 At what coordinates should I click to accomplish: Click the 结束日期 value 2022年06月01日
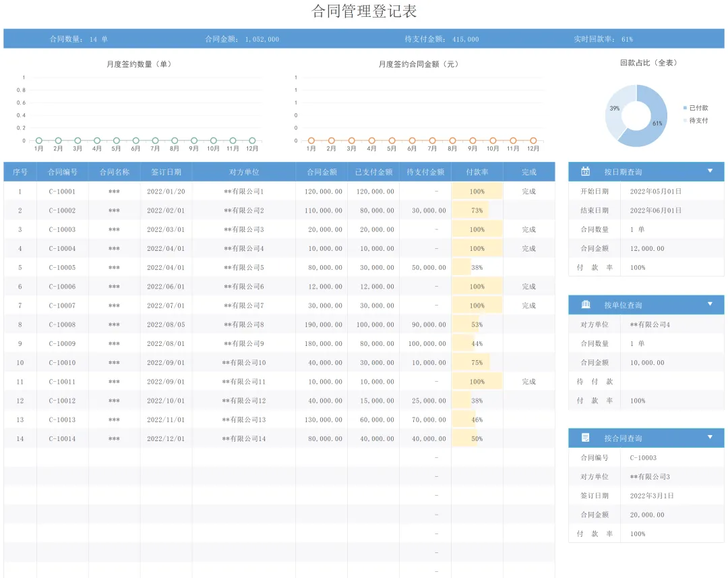point(656,210)
